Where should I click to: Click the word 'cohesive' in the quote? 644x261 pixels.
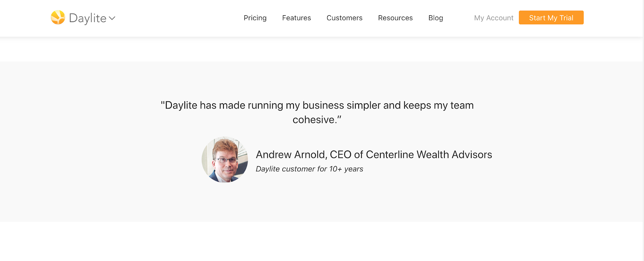314,120
